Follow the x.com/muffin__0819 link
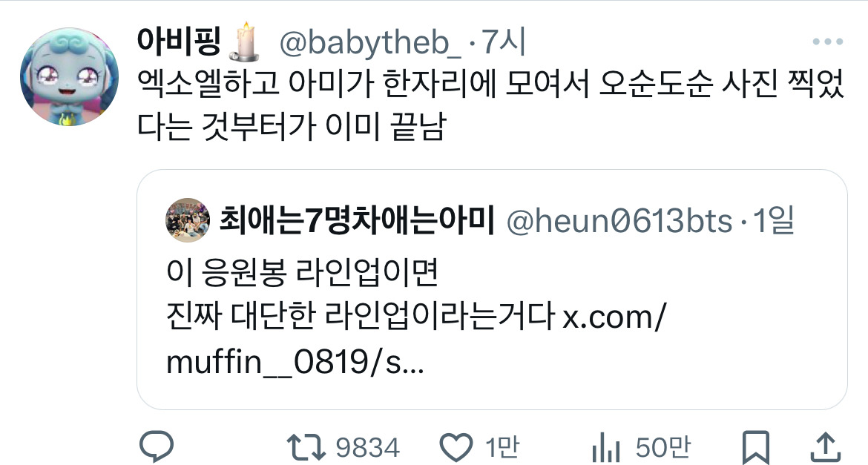The width and height of the screenshot is (868, 465). [x=416, y=339]
